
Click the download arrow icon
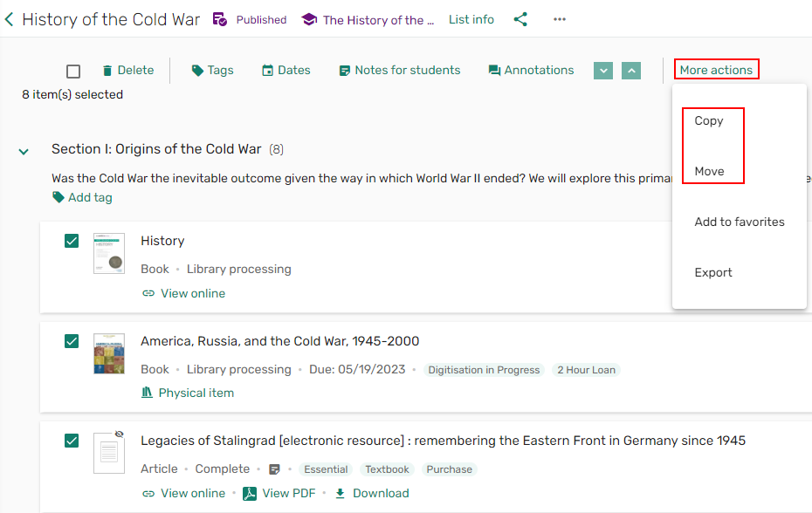coord(341,493)
